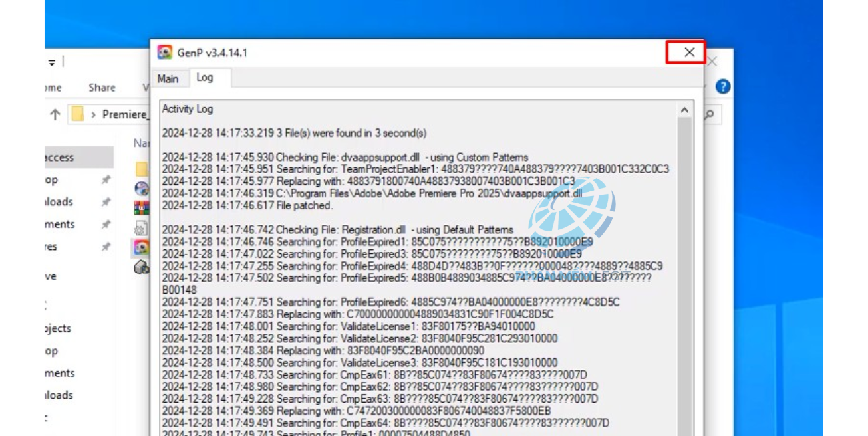Expand the breadcrumb chevron before Premiere_ folder
868x436 pixels.
94,114
